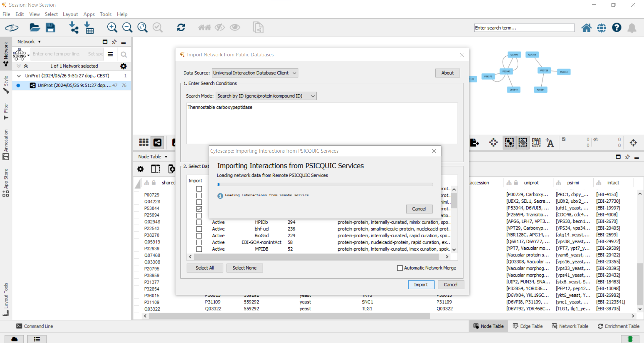644x343 pixels.
Task: Open Node Table gear settings icon
Action: point(141,169)
